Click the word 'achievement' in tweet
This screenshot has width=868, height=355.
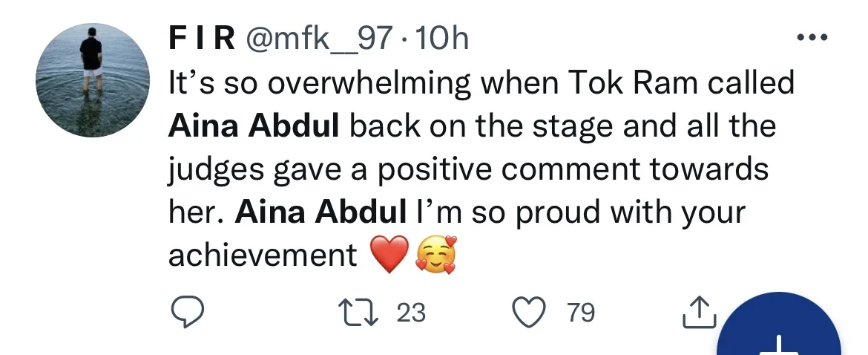263,256
